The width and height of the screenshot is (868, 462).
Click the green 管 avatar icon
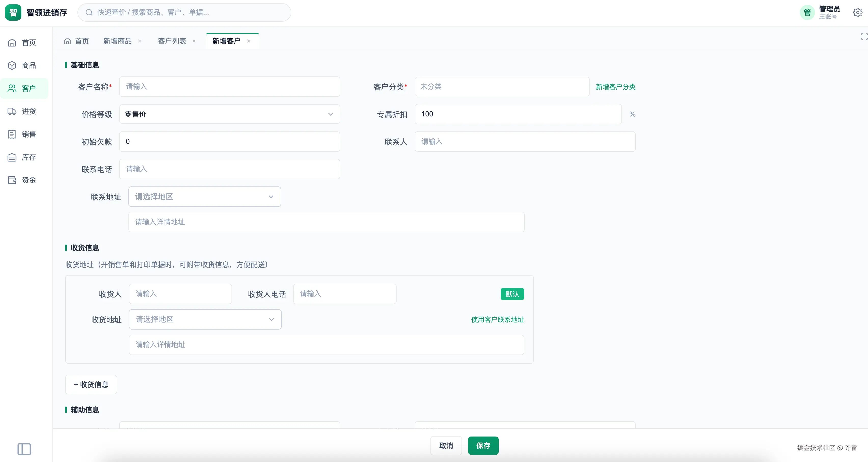[807, 12]
